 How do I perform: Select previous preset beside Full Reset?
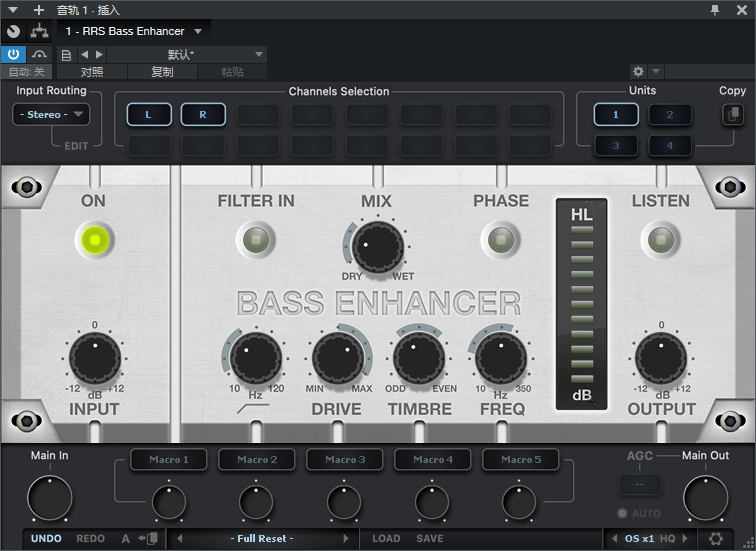(179, 538)
